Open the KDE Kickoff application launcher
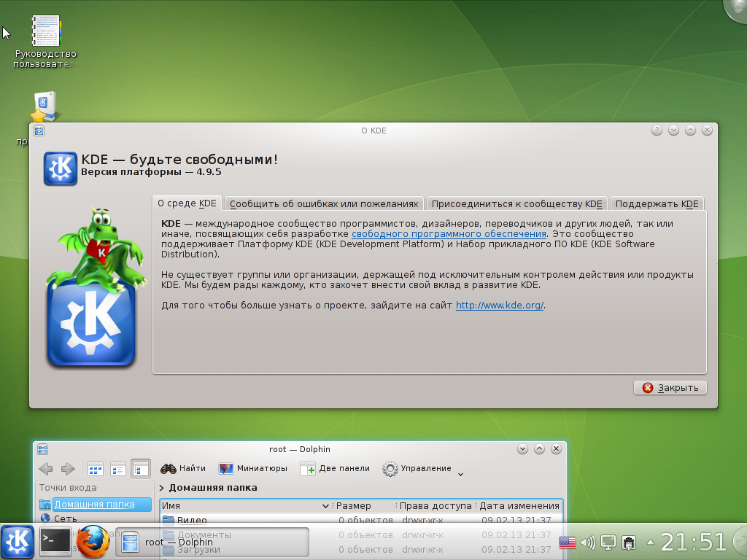Viewport: 747px width, 560px height. (18, 542)
